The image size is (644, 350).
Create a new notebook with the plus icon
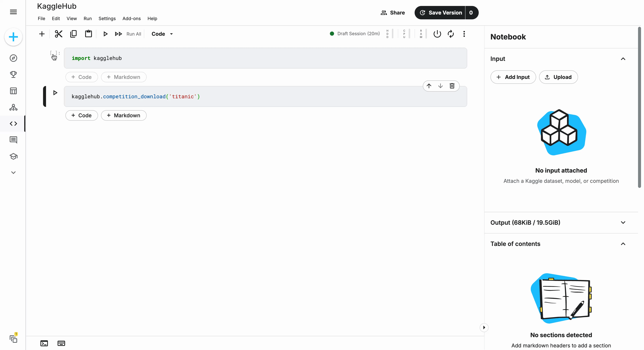click(13, 37)
